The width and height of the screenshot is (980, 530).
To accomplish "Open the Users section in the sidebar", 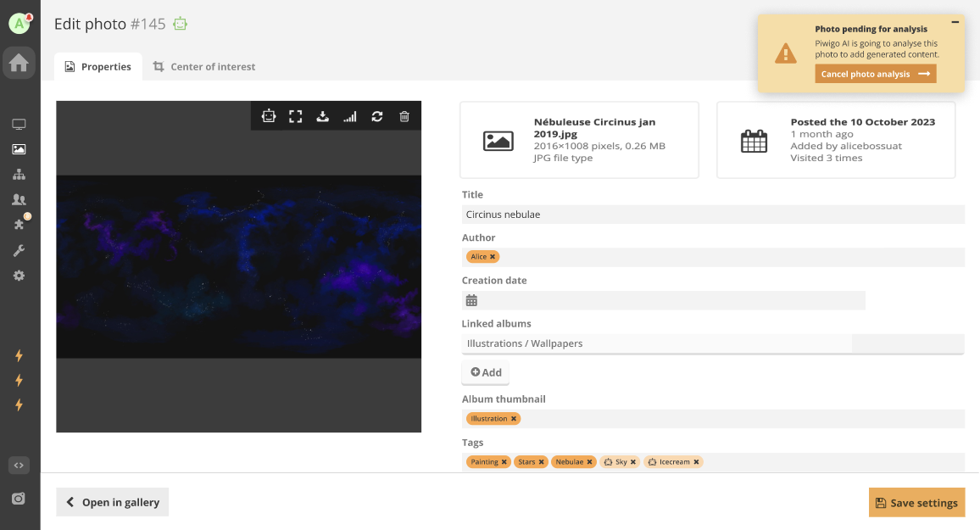I will pyautogui.click(x=19, y=199).
